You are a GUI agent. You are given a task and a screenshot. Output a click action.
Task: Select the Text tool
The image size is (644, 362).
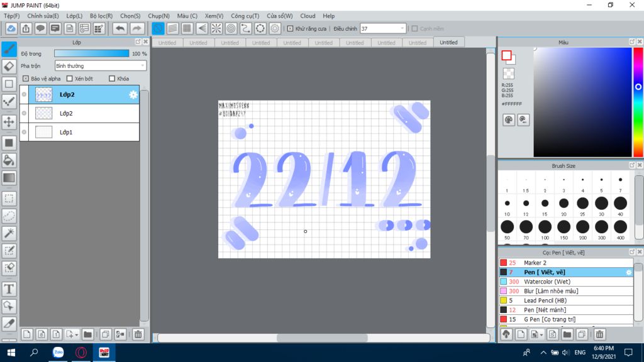point(9,289)
